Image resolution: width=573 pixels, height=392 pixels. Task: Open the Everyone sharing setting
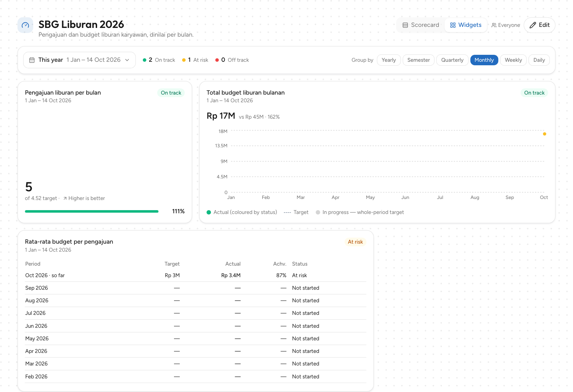[506, 25]
